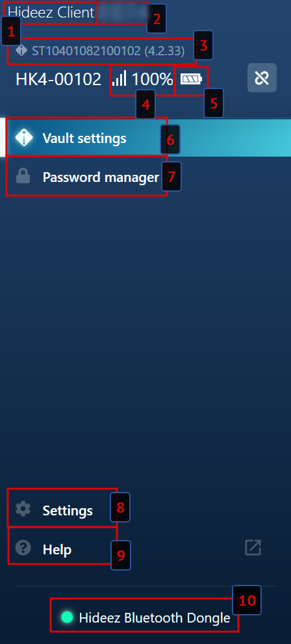
Task: Click the signal strength bars icon
Action: tap(120, 78)
